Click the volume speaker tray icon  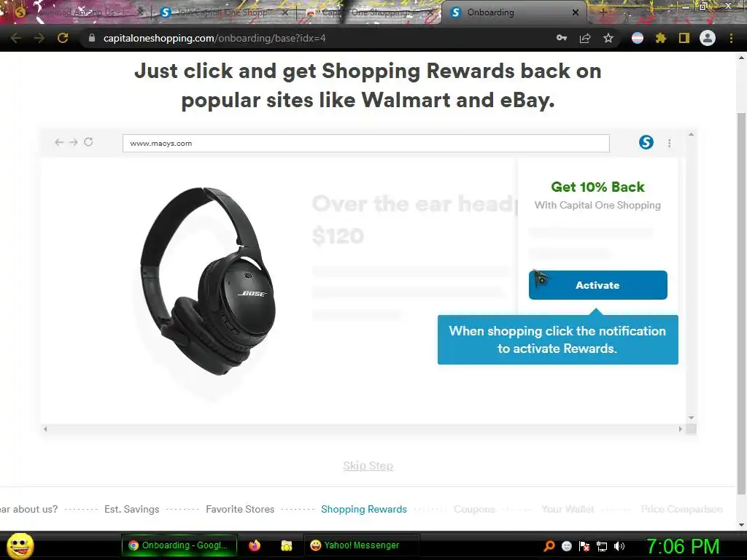(619, 546)
